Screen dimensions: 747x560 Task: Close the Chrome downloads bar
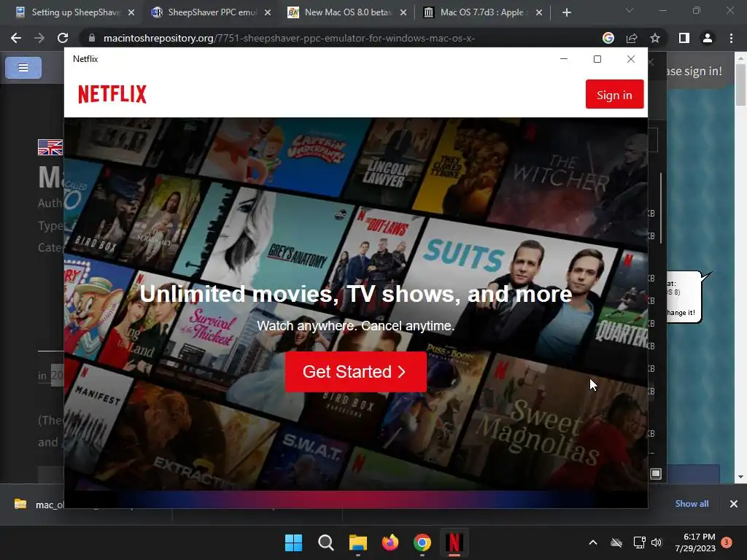[734, 503]
